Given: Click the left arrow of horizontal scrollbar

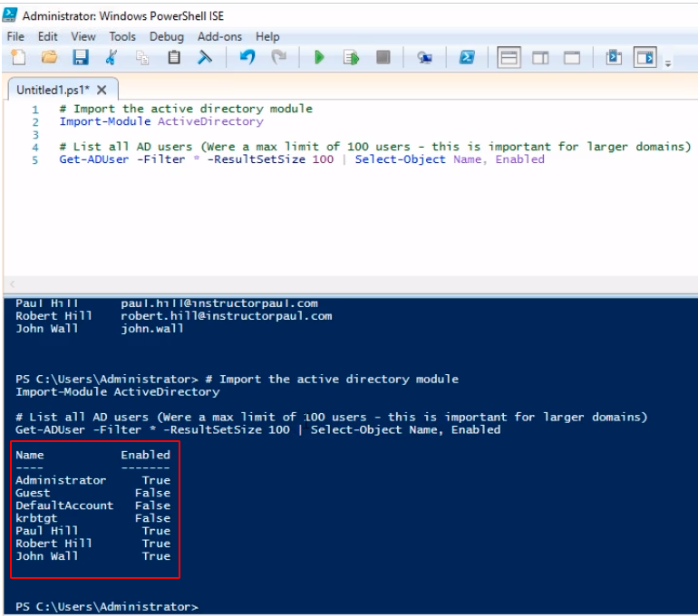Looking at the screenshot, I should (12, 284).
